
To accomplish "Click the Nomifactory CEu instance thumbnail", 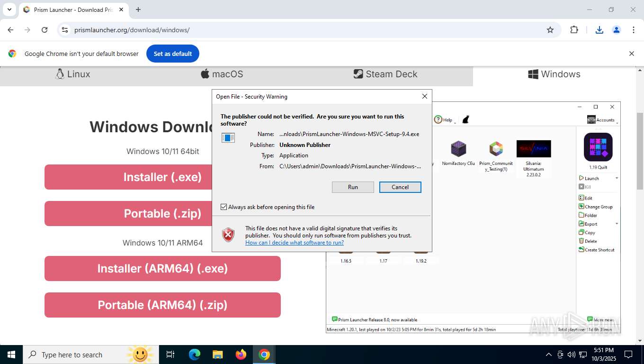I will (x=458, y=149).
